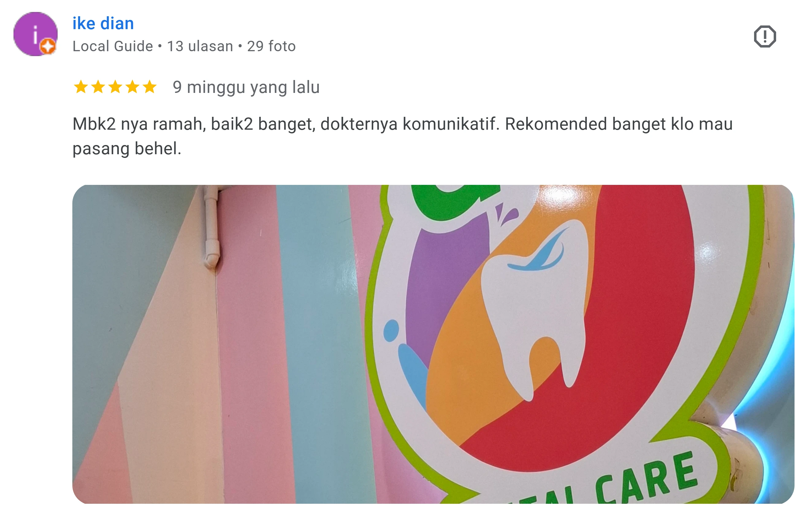Open the purple 'i' profile avatar
812x520 pixels.
(36, 34)
